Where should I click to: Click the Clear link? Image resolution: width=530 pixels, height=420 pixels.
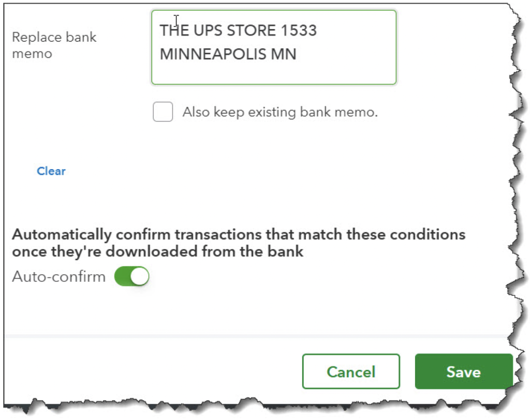pos(51,171)
